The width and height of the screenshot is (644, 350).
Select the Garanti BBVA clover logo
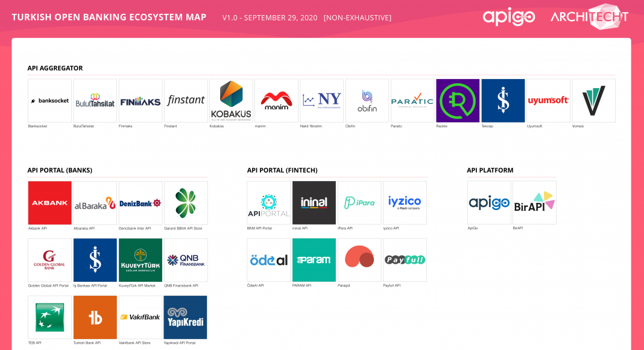click(x=186, y=203)
